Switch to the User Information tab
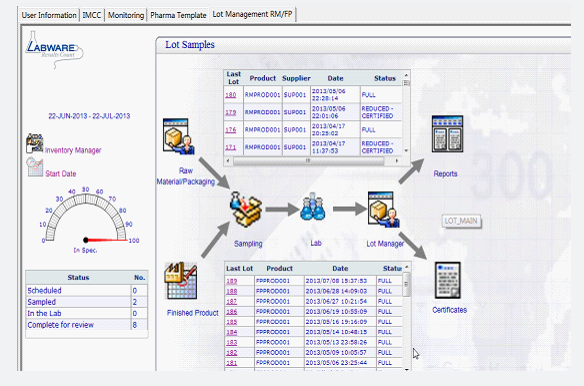 (49, 15)
